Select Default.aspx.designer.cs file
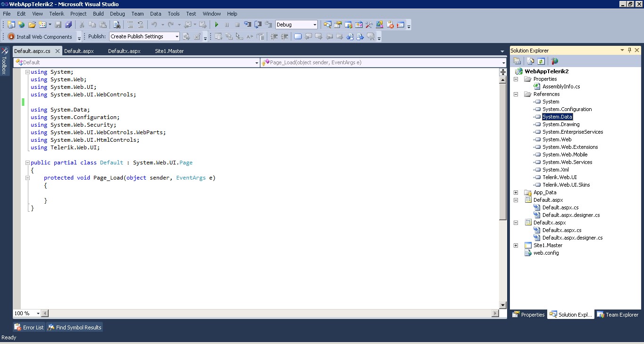 click(571, 215)
